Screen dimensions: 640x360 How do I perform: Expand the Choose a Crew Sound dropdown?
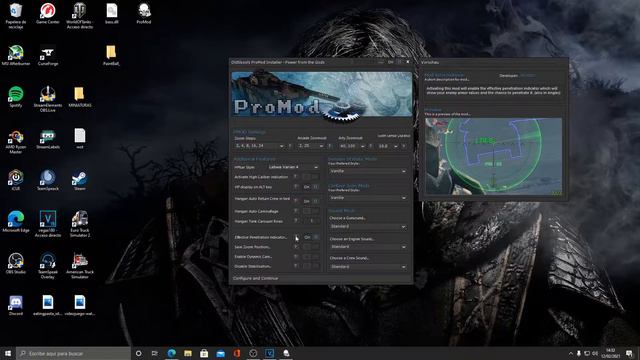(367, 267)
